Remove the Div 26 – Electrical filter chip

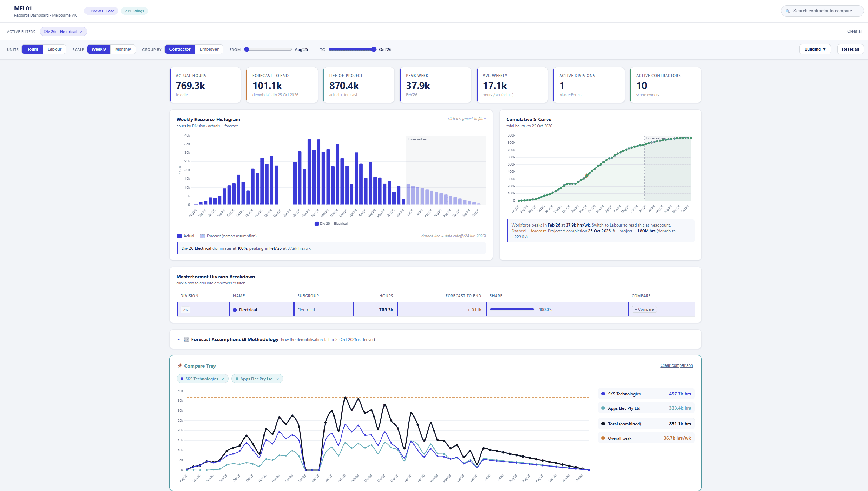[x=81, y=32]
